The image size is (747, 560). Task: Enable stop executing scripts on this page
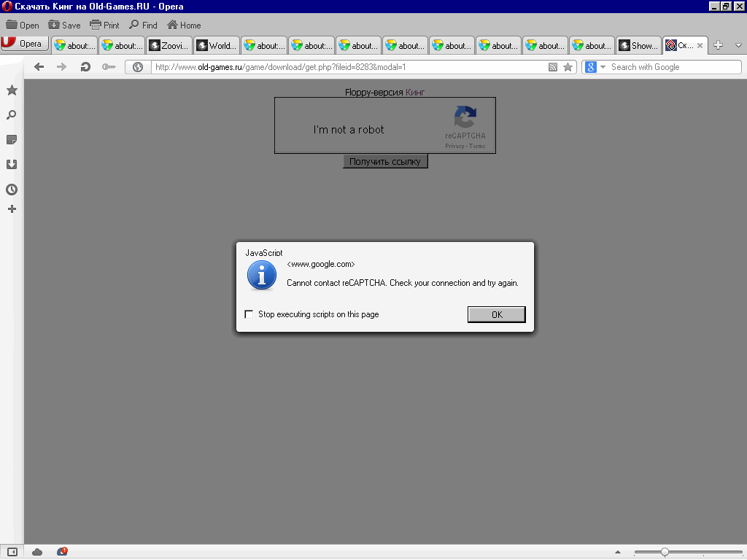[249, 314]
